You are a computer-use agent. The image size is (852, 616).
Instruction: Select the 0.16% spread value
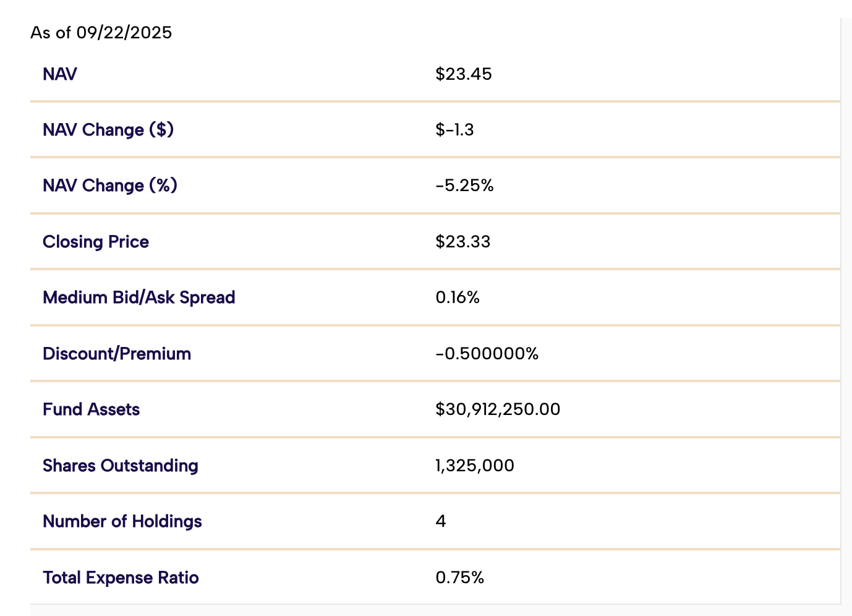pos(458,297)
